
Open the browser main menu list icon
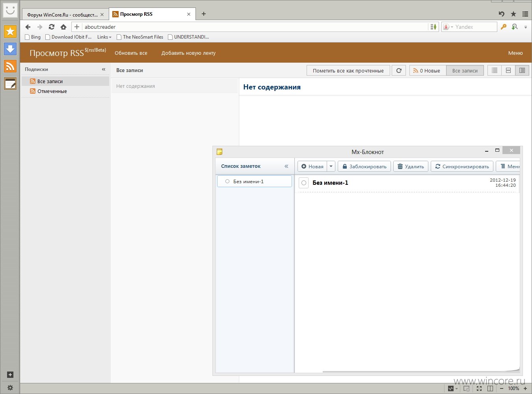click(x=525, y=14)
